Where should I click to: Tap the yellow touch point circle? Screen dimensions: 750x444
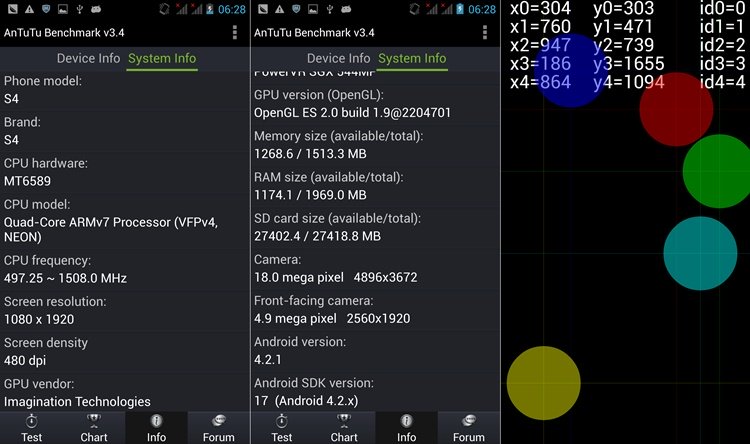[544, 383]
